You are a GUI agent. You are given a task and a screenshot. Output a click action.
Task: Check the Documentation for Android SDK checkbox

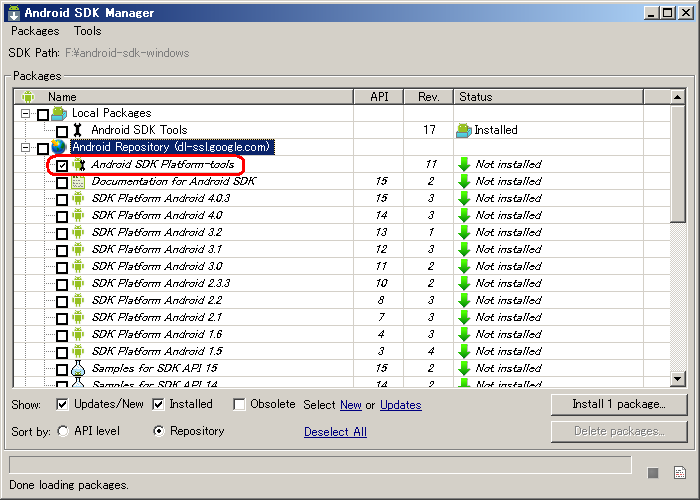tap(62, 183)
